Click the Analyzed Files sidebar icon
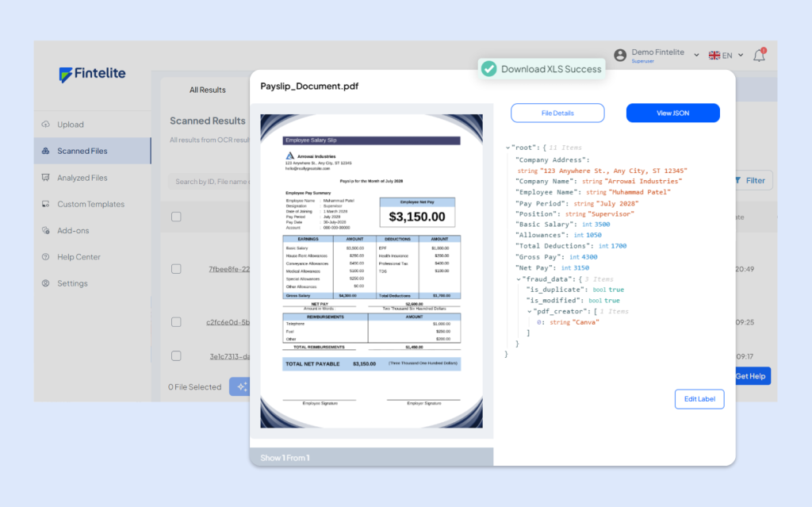 coord(46,178)
